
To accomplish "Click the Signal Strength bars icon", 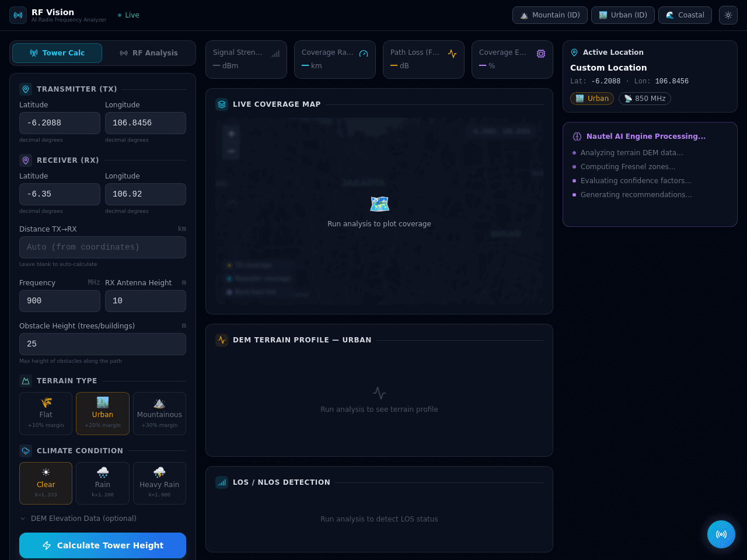I will point(275,54).
